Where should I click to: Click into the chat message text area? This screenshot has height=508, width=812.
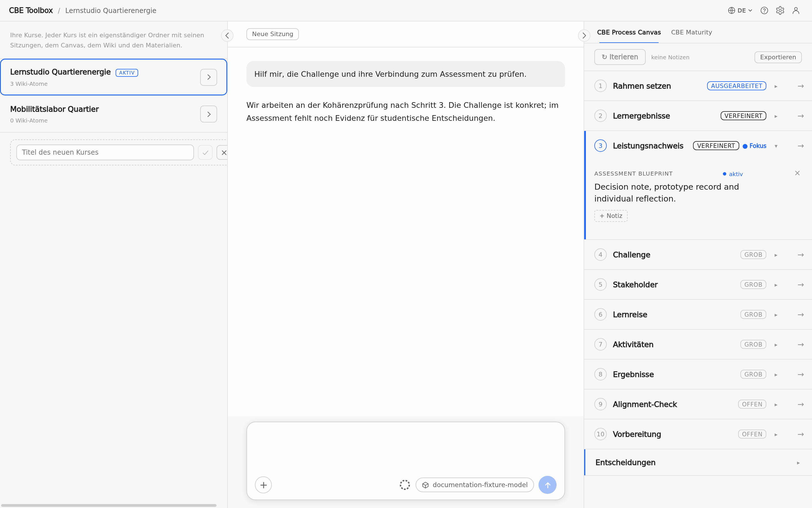[405, 448]
